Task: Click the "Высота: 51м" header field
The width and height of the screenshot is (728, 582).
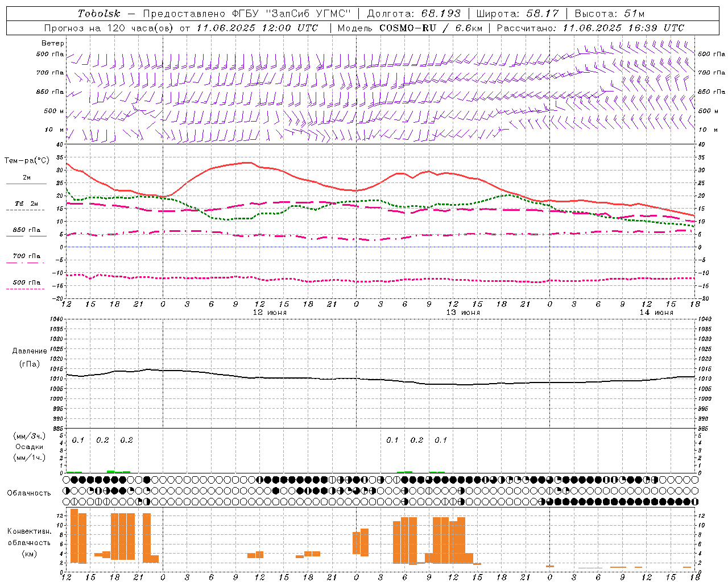Action: [x=610, y=14]
